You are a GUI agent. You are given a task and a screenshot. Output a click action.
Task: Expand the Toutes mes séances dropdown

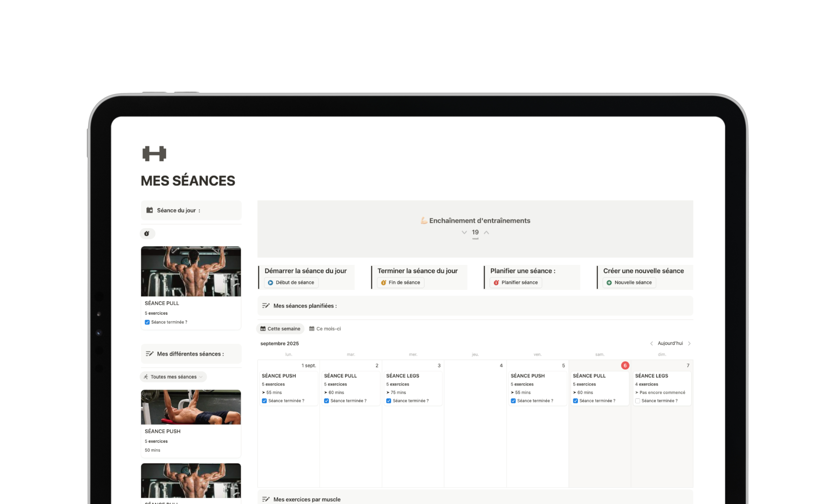point(173,377)
